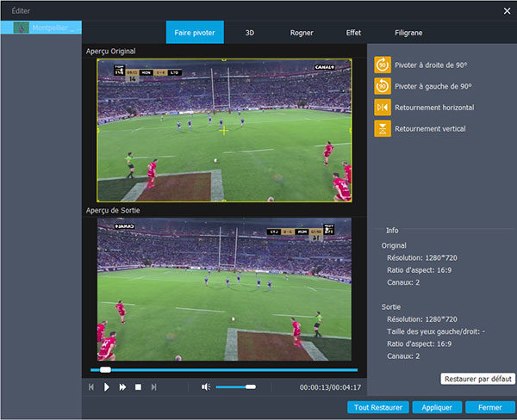Mute the audio with speaker icon
Screen dimensions: 517x420
(206, 387)
